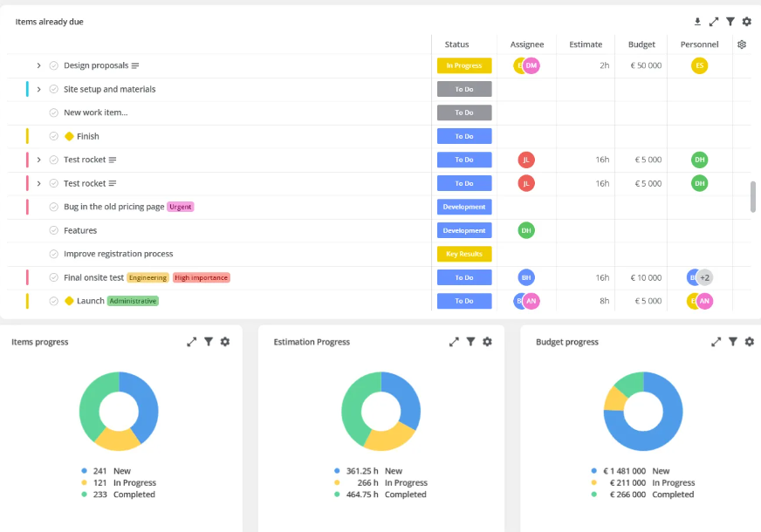The image size is (761, 532).
Task: Mark Design proposals as complete
Action: pyautogui.click(x=53, y=65)
